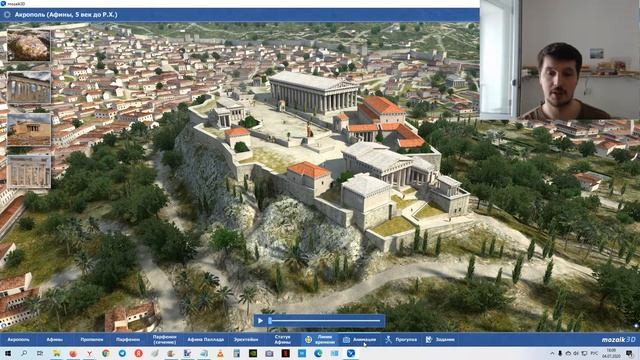Click the timeline progress slider track

(x=325, y=321)
